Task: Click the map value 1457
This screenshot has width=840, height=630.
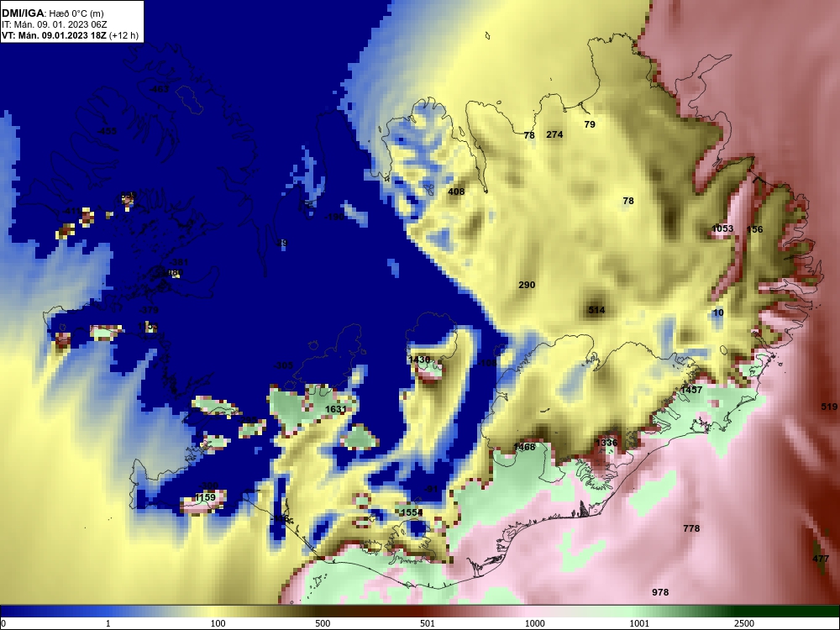Action: [x=691, y=390]
